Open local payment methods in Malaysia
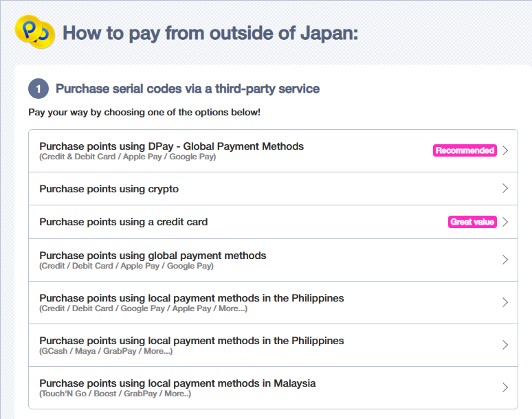The height and width of the screenshot is (419, 532). pyautogui.click(x=273, y=387)
